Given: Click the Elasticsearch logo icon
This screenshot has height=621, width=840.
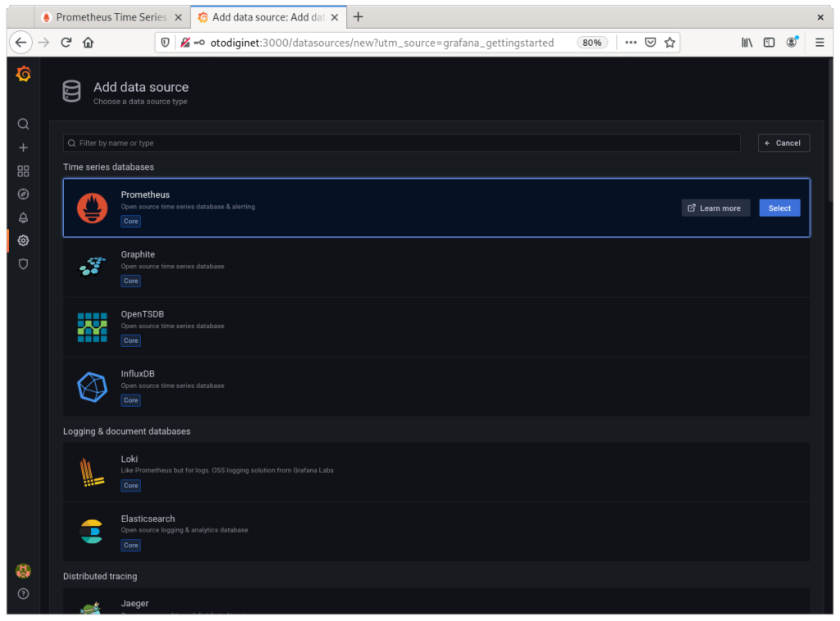Looking at the screenshot, I should click(x=91, y=532).
